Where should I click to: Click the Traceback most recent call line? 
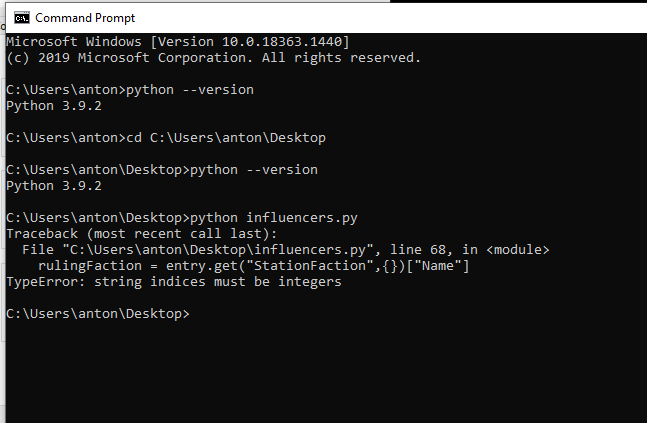142,234
